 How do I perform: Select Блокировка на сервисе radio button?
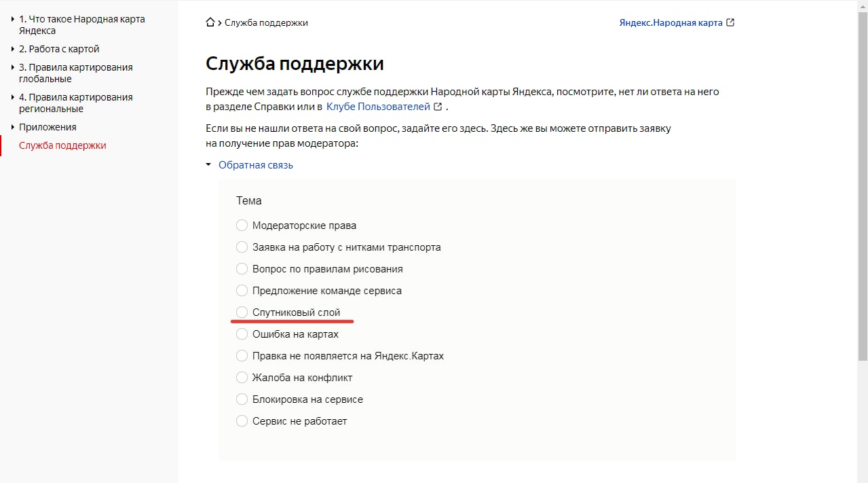[x=242, y=399]
